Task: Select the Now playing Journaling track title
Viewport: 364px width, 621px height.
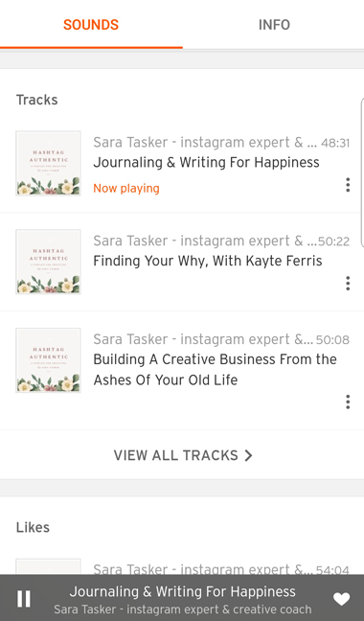Action: (x=206, y=162)
